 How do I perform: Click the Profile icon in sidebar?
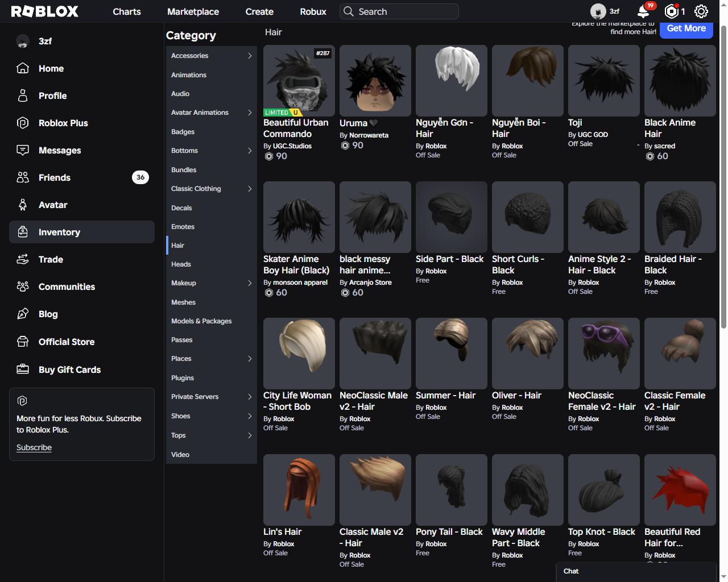[23, 95]
